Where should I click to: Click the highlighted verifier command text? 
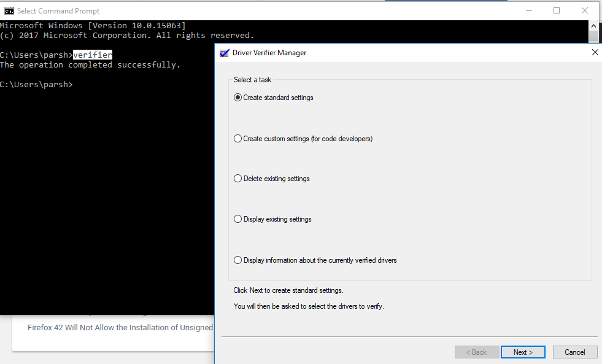click(x=92, y=55)
